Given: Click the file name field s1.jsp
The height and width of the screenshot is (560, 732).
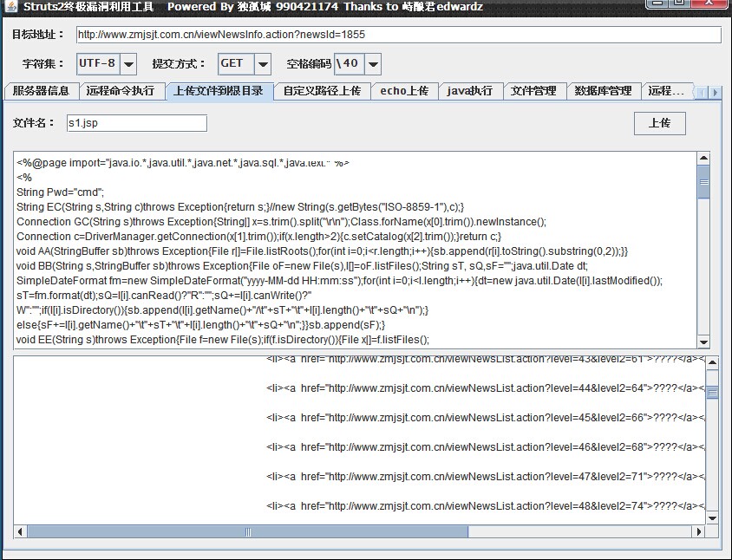Looking at the screenshot, I should point(137,123).
